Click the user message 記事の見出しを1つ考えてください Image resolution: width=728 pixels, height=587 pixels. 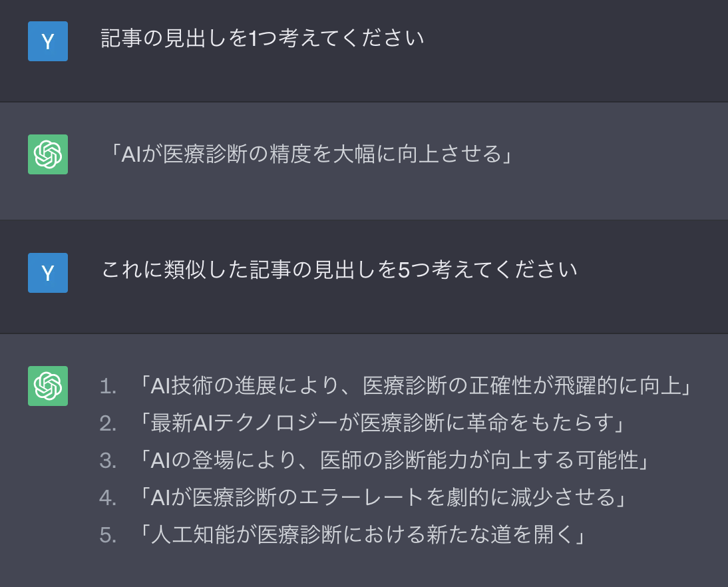pyautogui.click(x=262, y=39)
